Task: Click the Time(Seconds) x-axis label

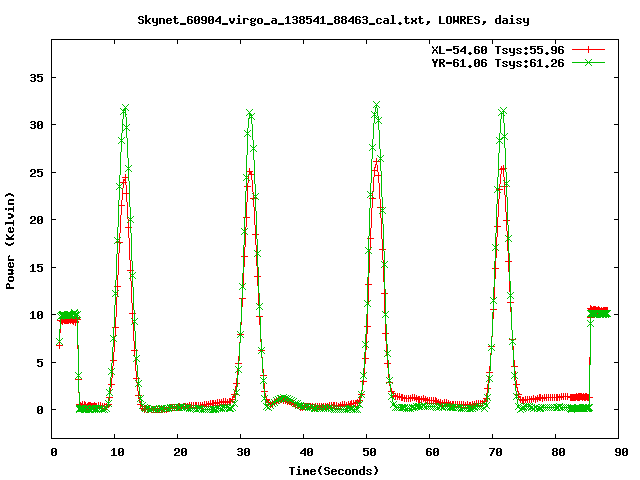Action: click(334, 471)
